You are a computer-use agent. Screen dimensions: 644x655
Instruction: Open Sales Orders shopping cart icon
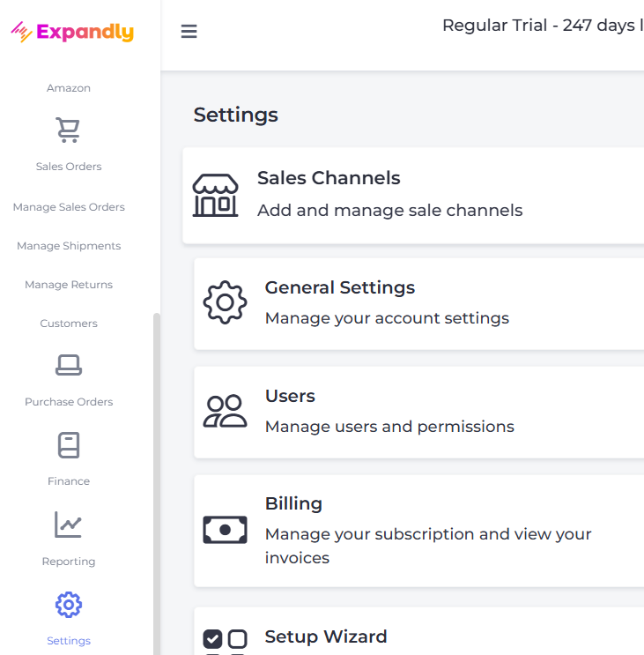point(69,130)
